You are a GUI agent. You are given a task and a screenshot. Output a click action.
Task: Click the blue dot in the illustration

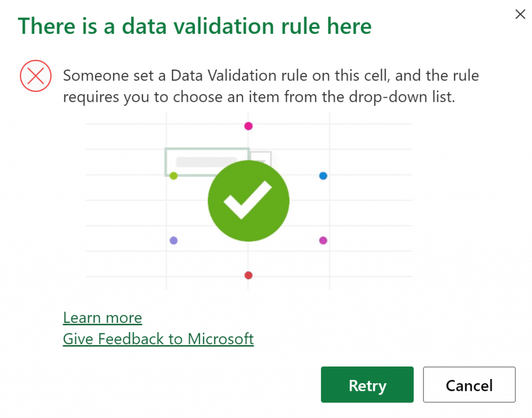pos(323,176)
